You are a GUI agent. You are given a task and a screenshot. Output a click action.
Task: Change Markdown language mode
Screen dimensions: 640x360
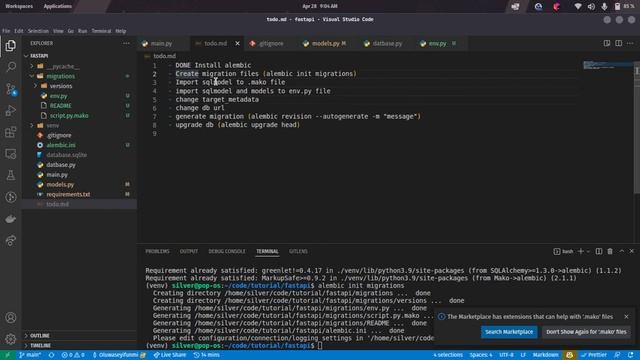click(545, 355)
